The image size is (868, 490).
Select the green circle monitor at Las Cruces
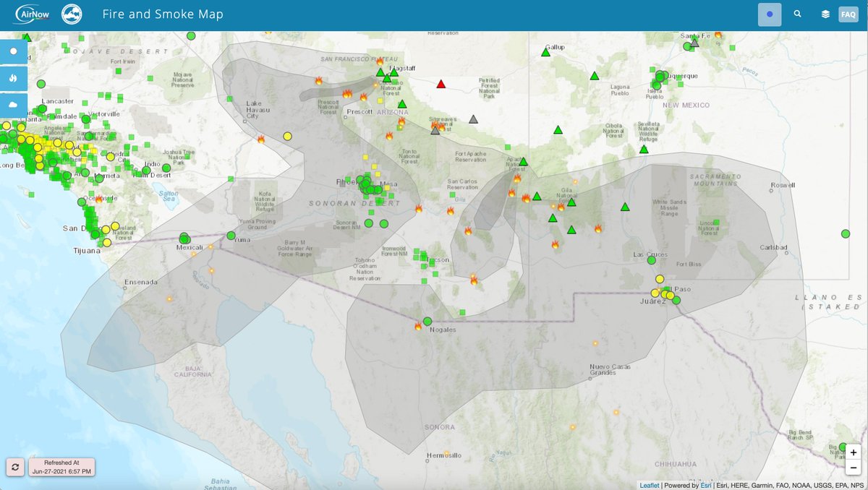[651, 260]
